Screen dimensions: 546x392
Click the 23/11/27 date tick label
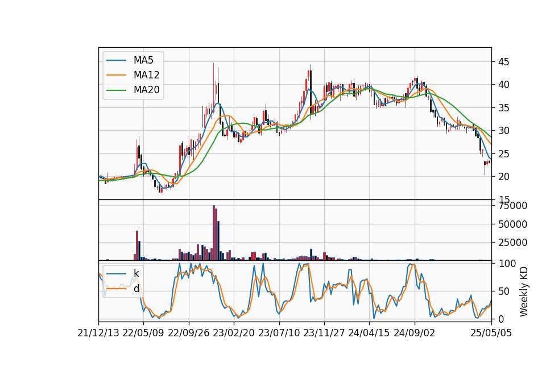pos(324,333)
